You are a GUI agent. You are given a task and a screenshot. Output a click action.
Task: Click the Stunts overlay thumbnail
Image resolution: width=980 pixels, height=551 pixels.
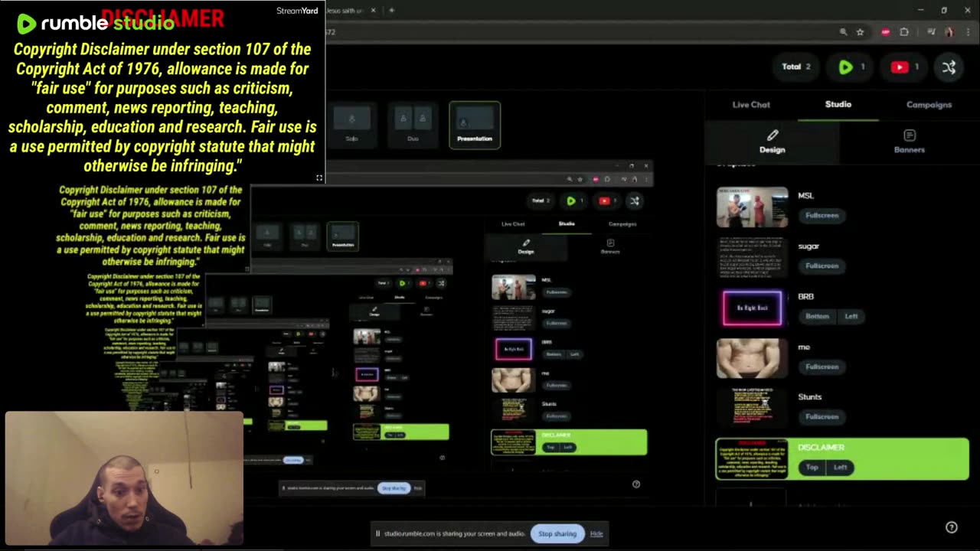click(752, 408)
